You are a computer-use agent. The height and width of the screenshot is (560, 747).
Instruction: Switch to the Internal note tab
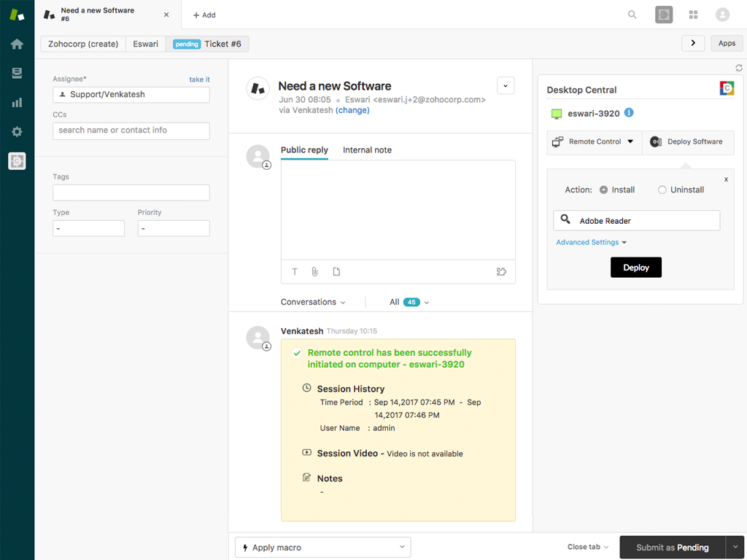367,149
